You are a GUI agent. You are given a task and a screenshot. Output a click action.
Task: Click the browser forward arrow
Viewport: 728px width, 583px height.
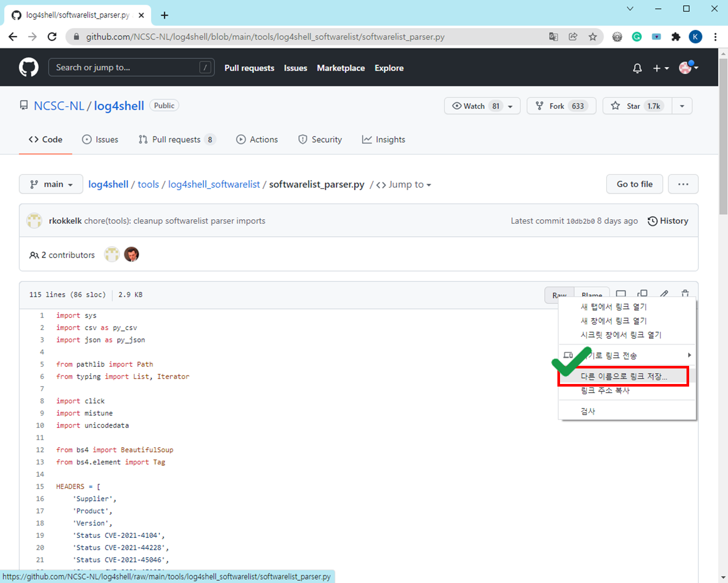click(x=32, y=36)
